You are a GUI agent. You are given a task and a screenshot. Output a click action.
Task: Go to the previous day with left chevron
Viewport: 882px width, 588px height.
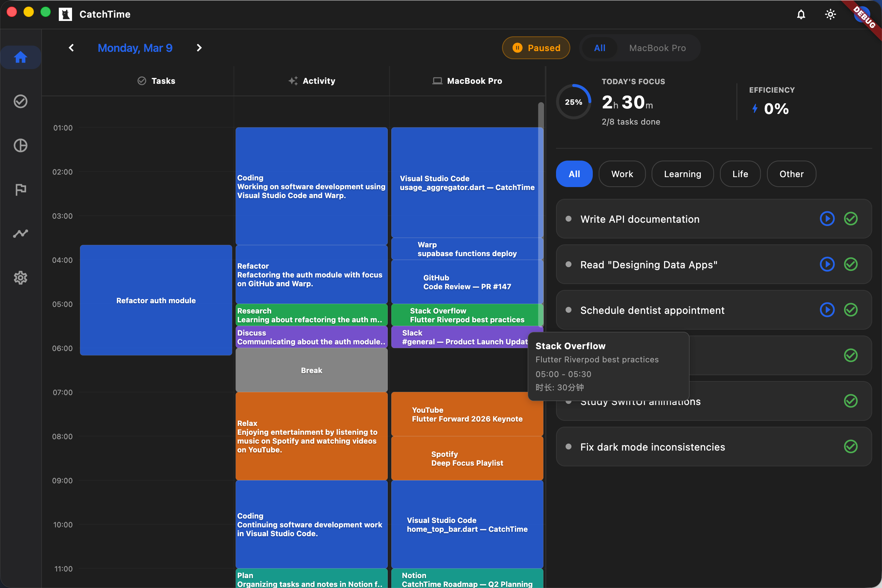71,48
